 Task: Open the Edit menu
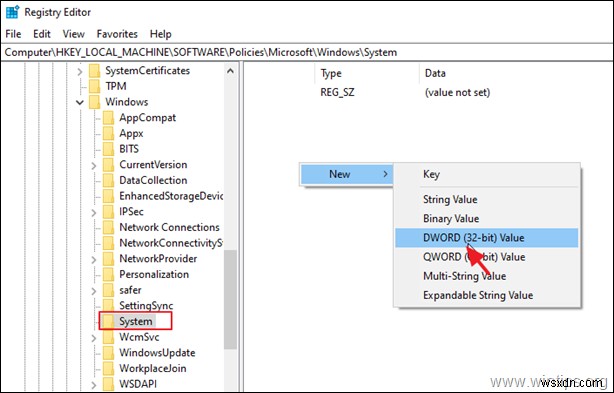[42, 34]
